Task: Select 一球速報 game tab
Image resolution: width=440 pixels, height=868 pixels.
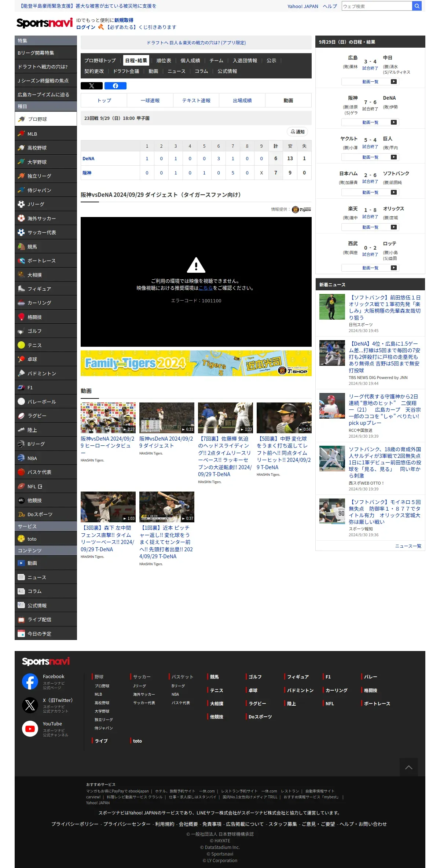Action: pos(150,100)
